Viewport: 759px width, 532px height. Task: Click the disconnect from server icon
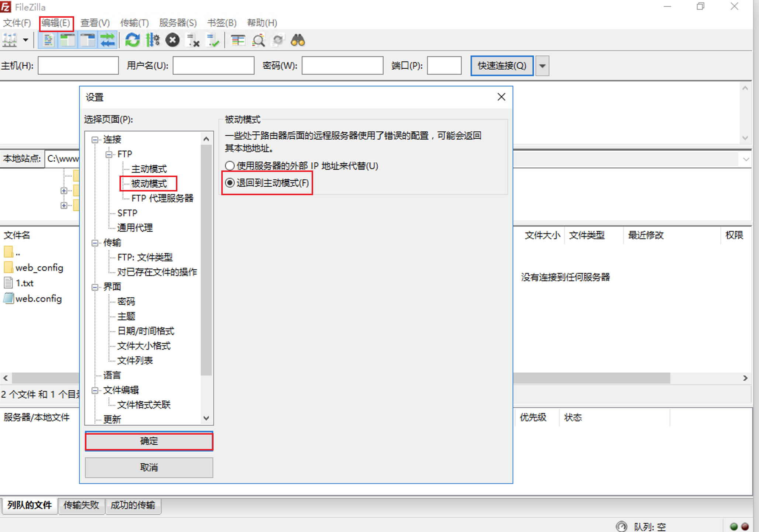(193, 40)
